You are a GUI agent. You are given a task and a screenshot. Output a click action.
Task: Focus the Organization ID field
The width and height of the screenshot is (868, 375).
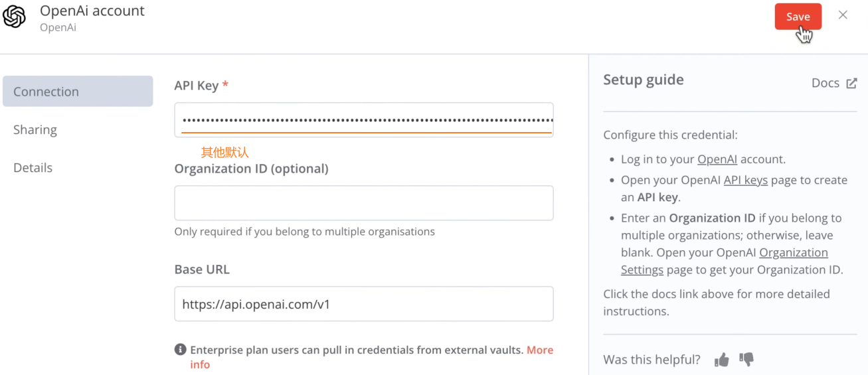[364, 203]
